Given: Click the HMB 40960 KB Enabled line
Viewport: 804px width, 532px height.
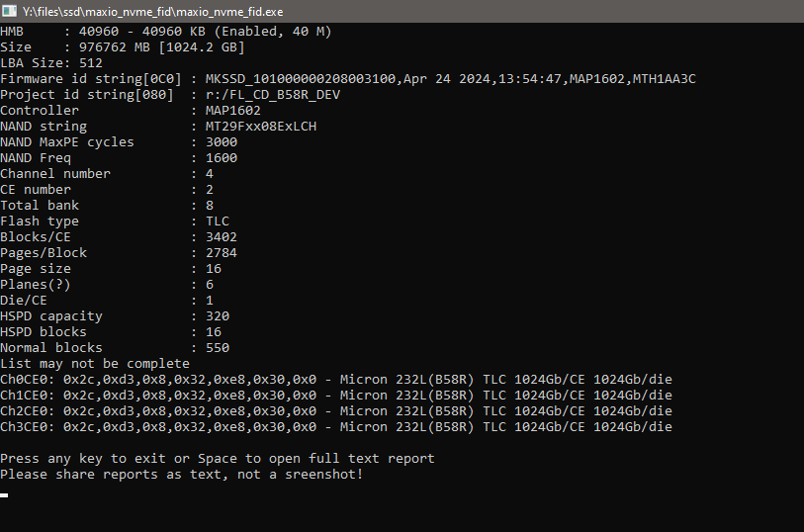Looking at the screenshot, I should 166,32.
